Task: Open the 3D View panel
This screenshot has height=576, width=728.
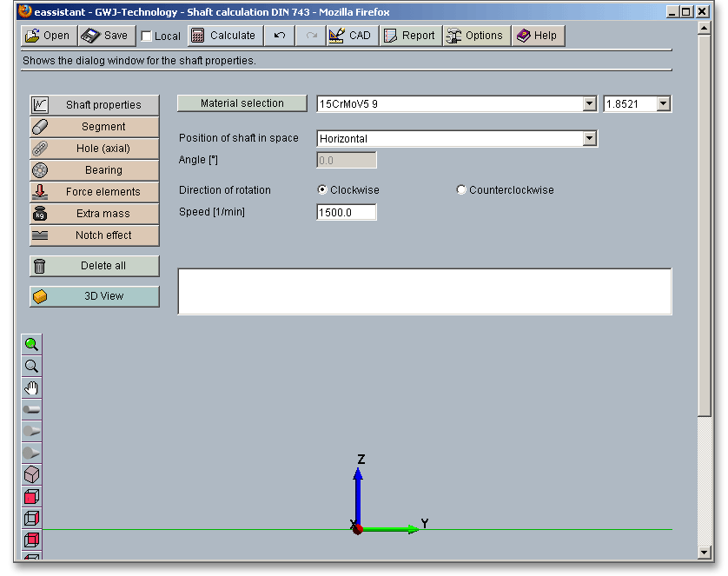Action: coord(95,296)
